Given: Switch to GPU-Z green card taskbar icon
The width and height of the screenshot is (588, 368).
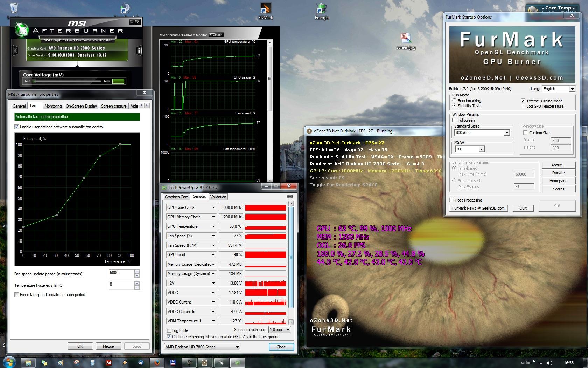Looking at the screenshot, I should [238, 363].
